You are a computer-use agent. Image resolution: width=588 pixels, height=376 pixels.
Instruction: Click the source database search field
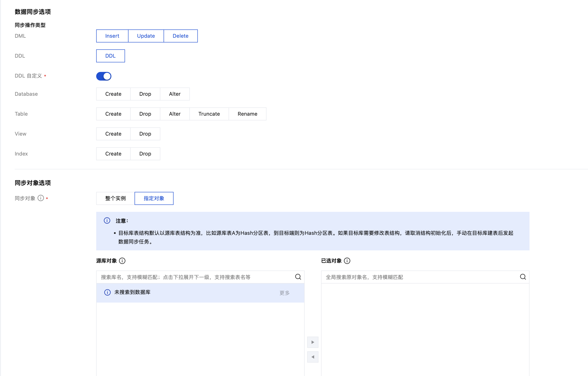(195, 277)
